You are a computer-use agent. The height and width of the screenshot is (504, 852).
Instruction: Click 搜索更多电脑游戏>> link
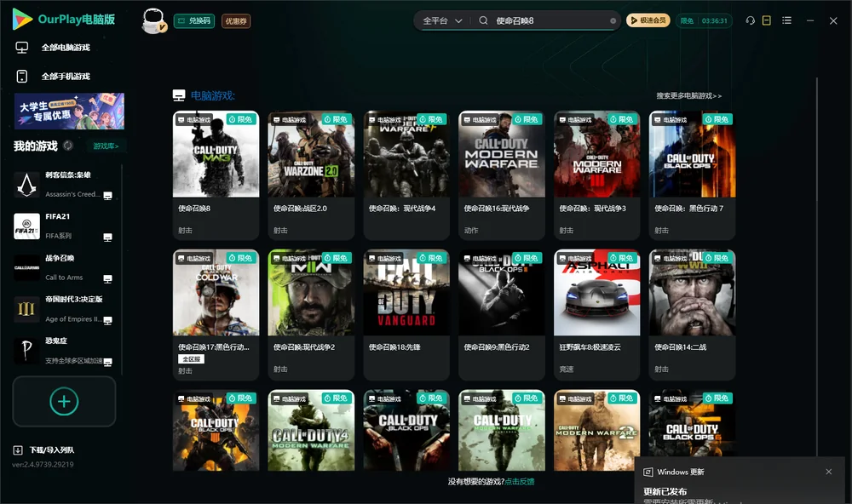[x=688, y=96]
